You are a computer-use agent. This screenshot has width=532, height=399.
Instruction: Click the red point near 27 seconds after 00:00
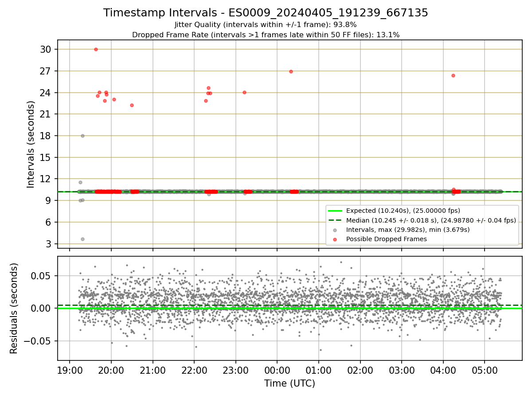(x=291, y=71)
